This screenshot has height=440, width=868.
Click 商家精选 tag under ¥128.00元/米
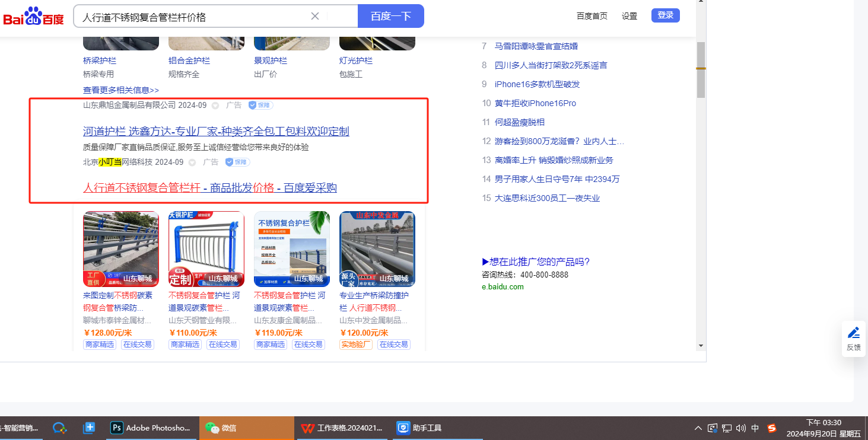click(x=100, y=345)
